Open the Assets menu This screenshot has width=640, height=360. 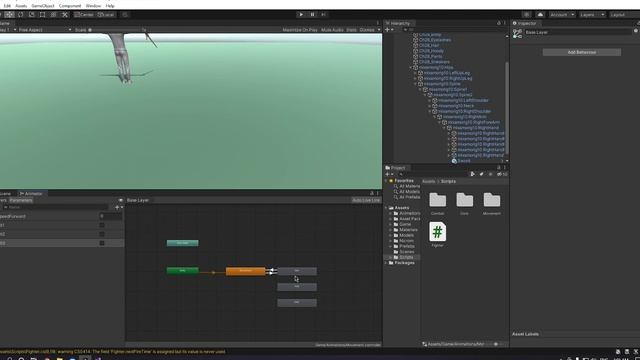(x=21, y=6)
